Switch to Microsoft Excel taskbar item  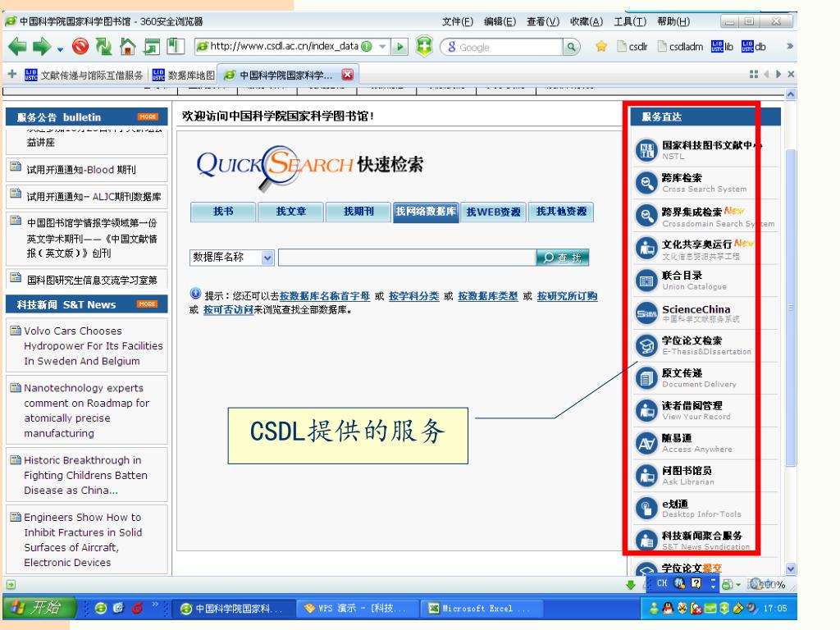[480, 609]
